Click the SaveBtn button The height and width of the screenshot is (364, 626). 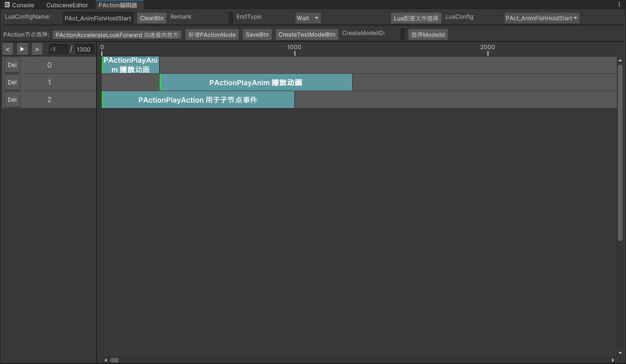pos(257,35)
